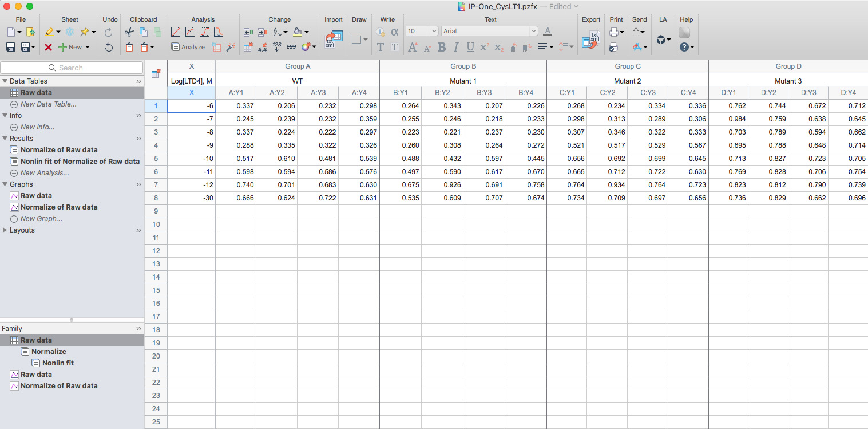Click cell with value 0.984 in D:Y1

[x=728, y=119]
